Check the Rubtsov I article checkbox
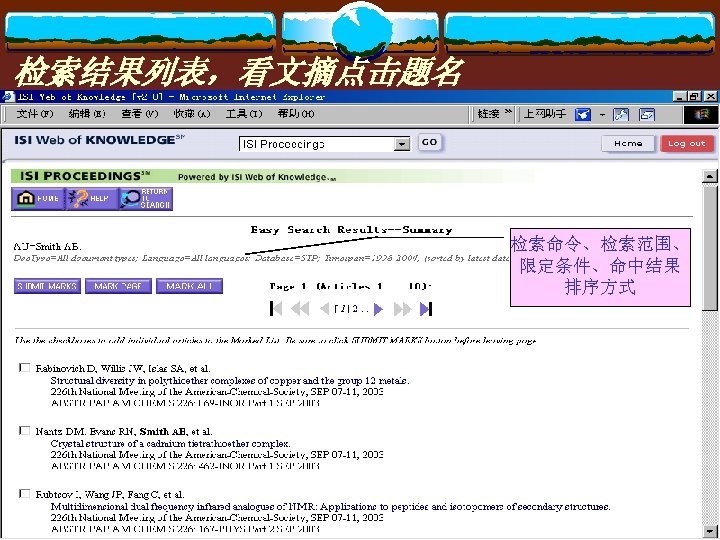Image resolution: width=720 pixels, height=540 pixels. (24, 493)
